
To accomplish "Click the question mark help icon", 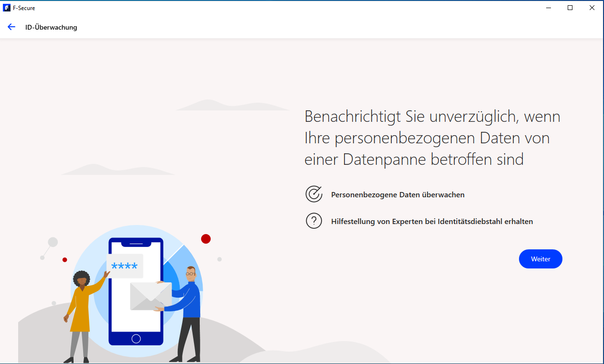I will tap(314, 221).
